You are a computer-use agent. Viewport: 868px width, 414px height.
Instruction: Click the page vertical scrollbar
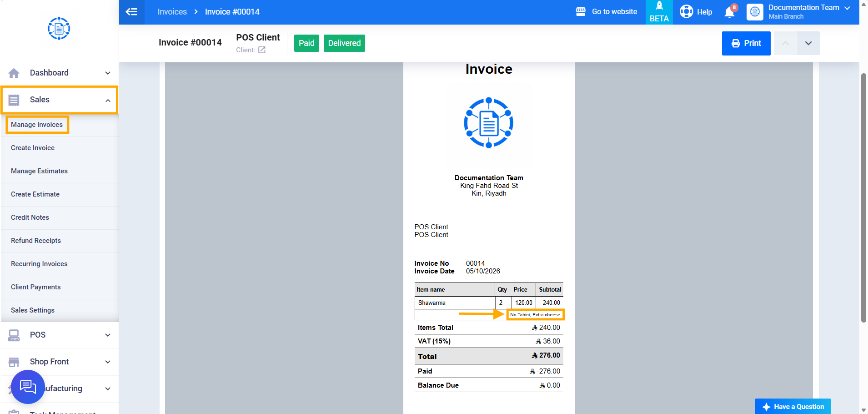tap(863, 197)
